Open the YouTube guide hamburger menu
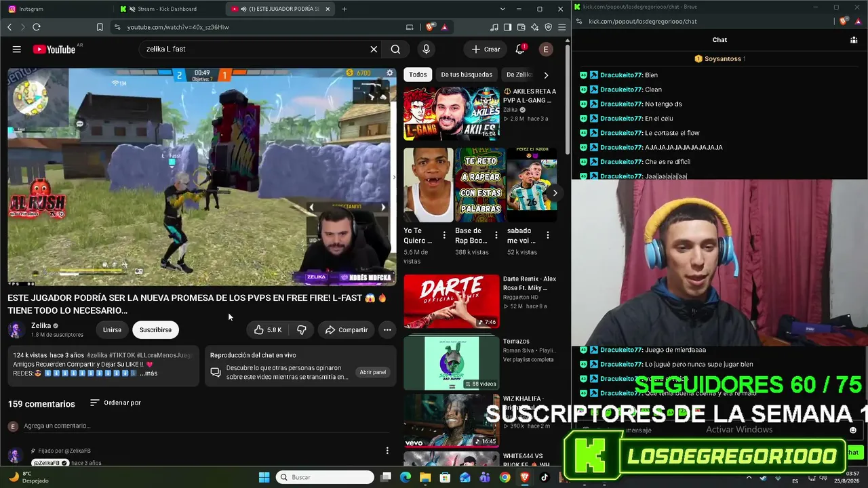868x488 pixels. (17, 49)
